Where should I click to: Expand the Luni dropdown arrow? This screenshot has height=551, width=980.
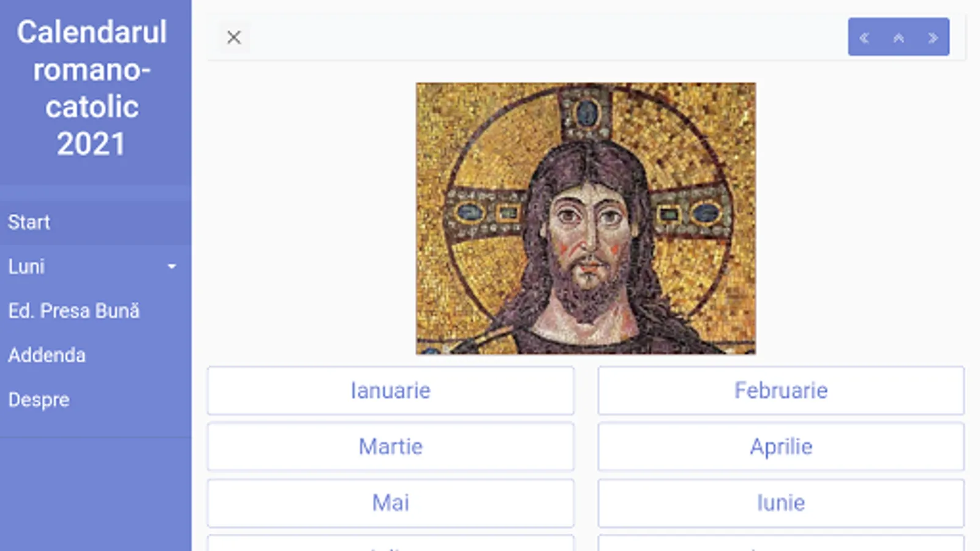point(172,266)
